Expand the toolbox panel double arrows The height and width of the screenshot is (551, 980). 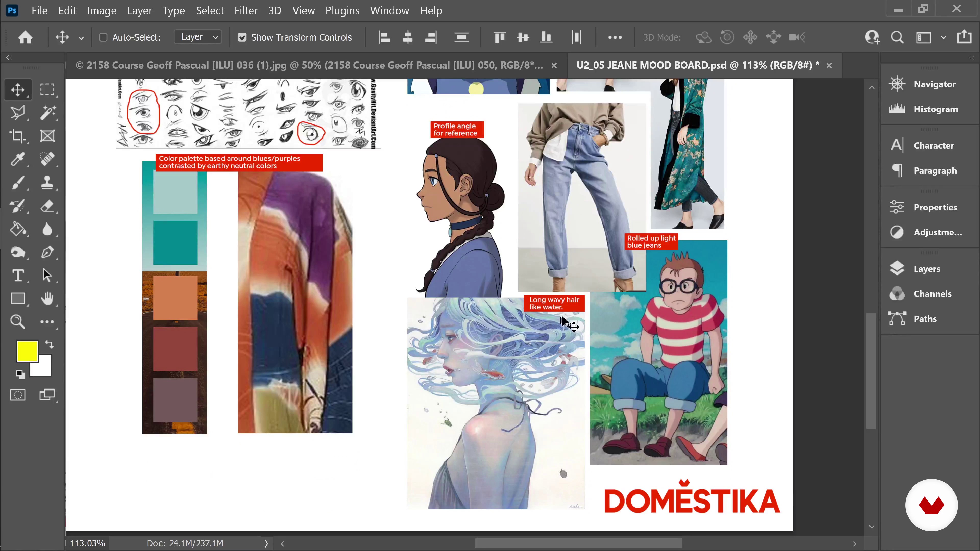(x=9, y=58)
